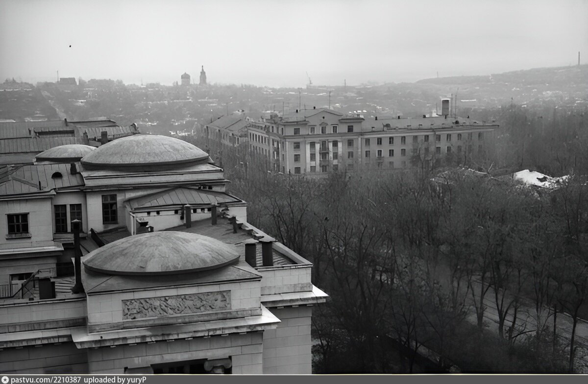
Task: Click the dark grey watermark bar
Action: click(343, 380)
